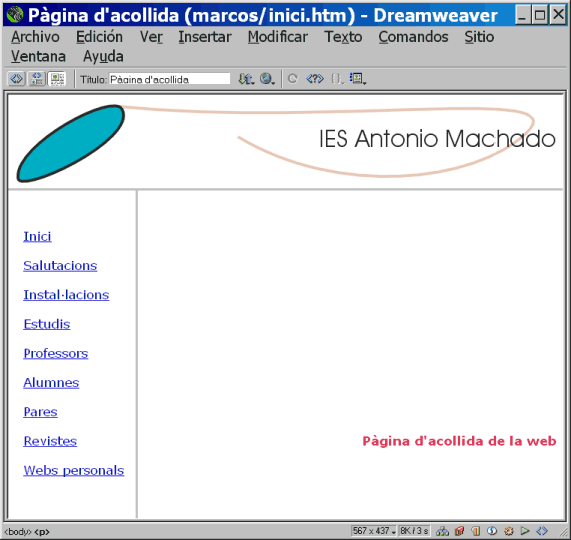Toggle Show Code and Design Views
The width and height of the screenshot is (571, 540).
point(37,79)
